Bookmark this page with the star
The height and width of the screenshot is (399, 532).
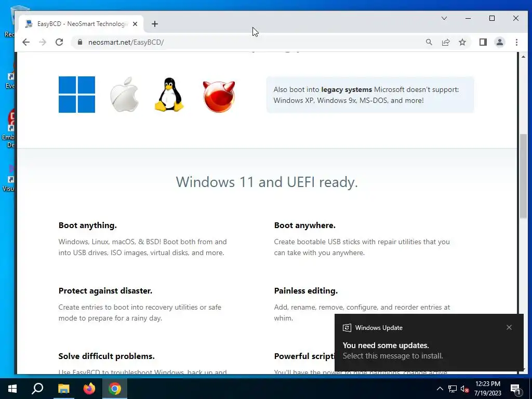click(x=462, y=42)
